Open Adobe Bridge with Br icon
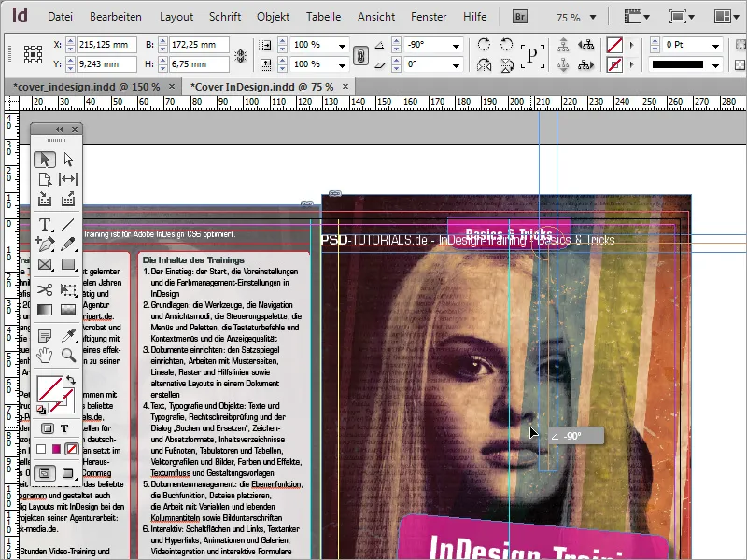This screenshot has width=747, height=560. (520, 17)
